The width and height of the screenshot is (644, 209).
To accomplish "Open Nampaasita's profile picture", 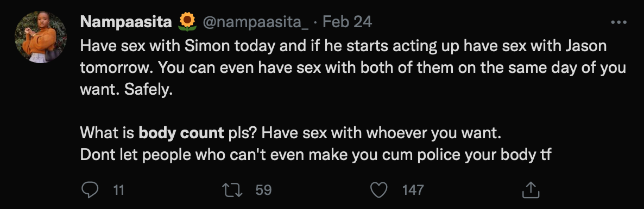I will (41, 38).
